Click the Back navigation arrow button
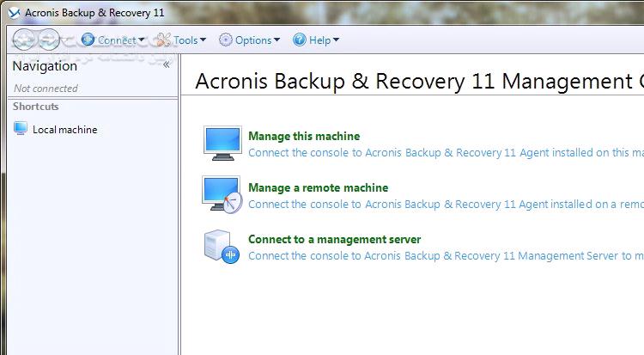 [x=23, y=40]
